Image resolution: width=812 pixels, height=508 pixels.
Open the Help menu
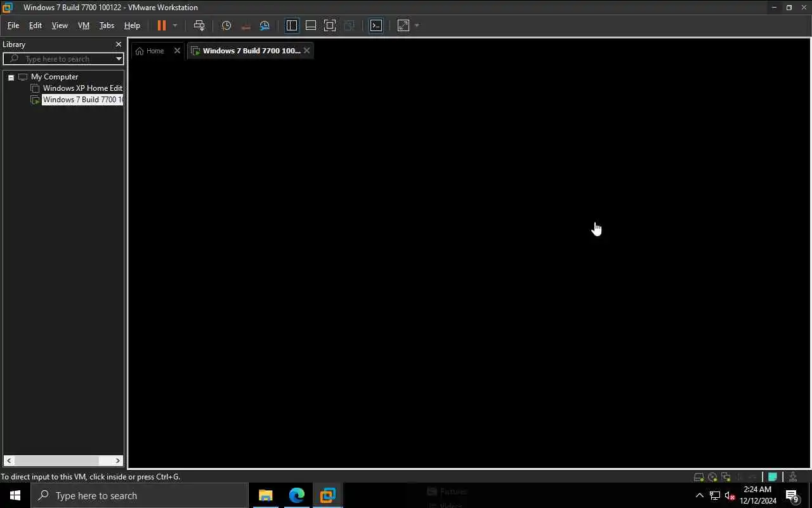[x=132, y=25]
